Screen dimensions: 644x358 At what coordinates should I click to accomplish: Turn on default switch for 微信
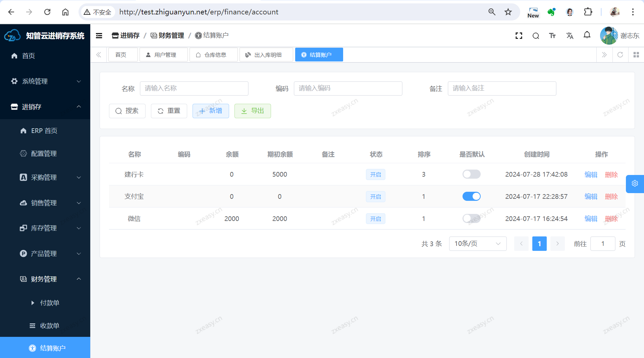click(x=471, y=219)
